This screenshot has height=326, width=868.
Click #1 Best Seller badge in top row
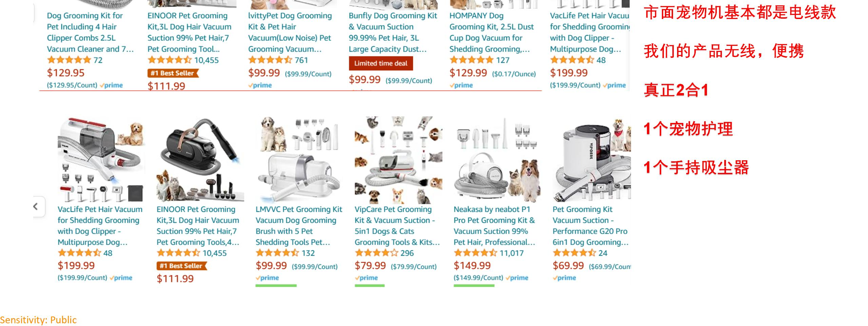click(x=173, y=73)
